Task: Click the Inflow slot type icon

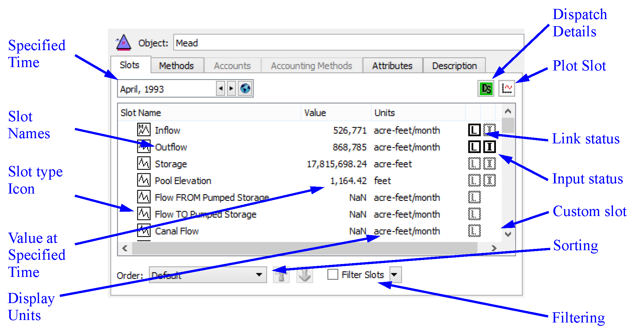Action: [143, 130]
